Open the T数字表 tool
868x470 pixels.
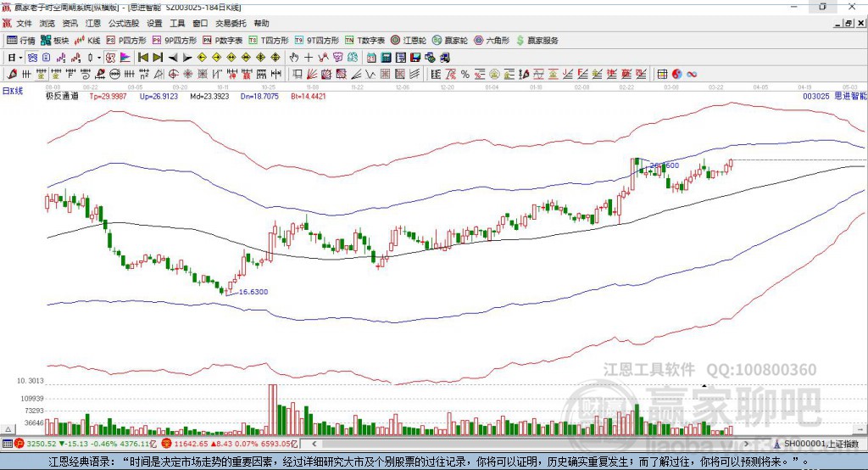[364, 41]
